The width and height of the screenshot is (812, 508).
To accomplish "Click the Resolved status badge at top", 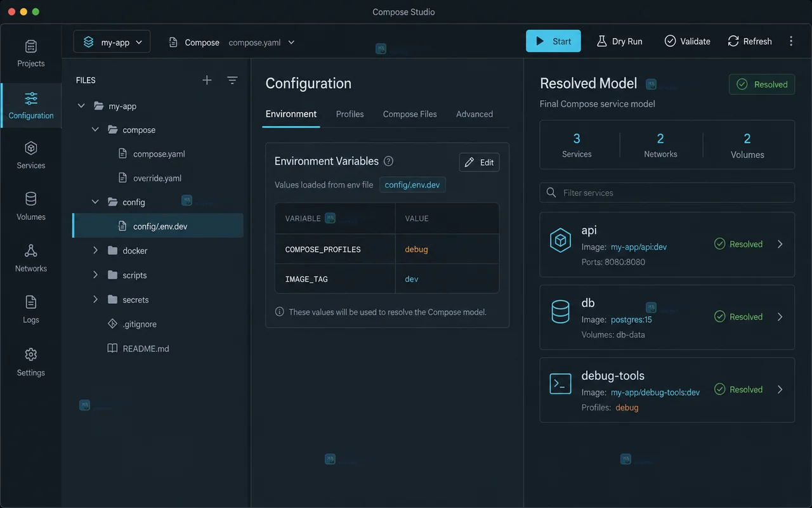I will pos(762,84).
